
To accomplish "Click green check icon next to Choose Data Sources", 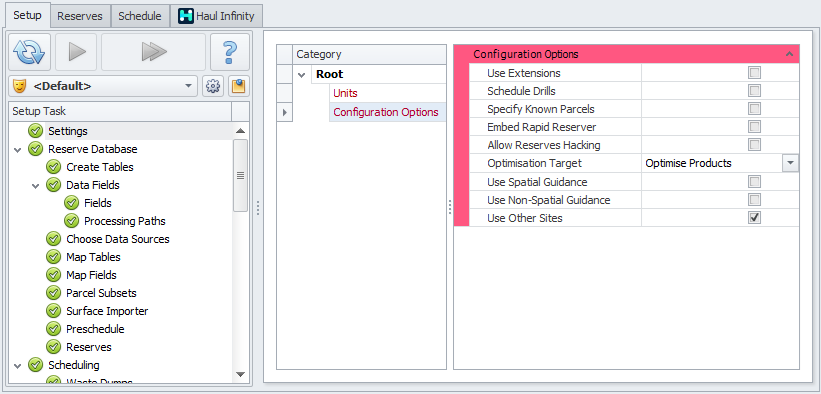I will pos(53,239).
